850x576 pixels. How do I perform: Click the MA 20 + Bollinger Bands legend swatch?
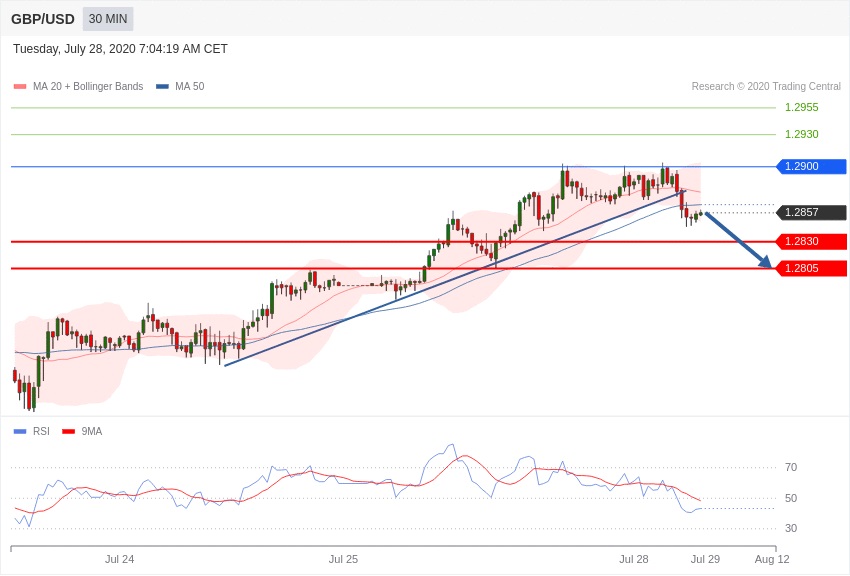[x=20, y=87]
